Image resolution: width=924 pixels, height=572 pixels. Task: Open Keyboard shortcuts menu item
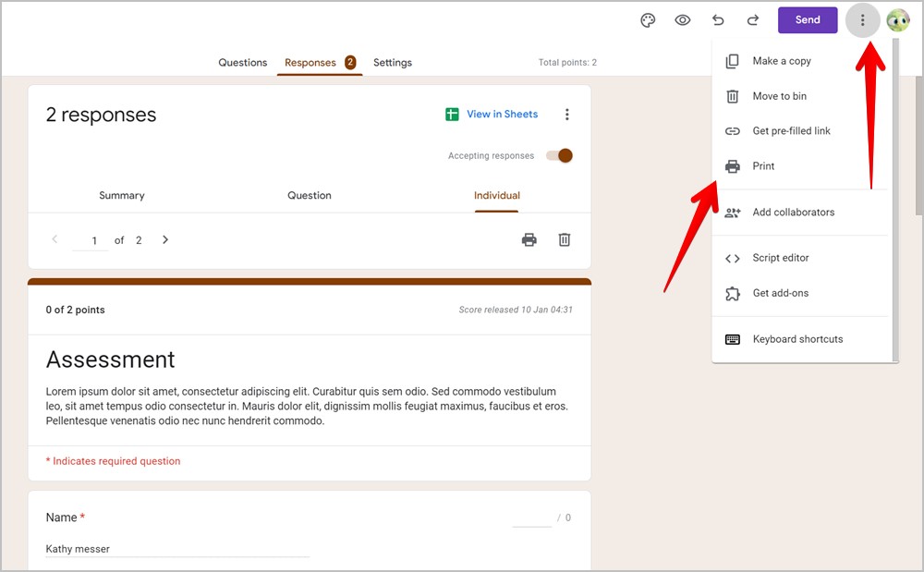(801, 339)
